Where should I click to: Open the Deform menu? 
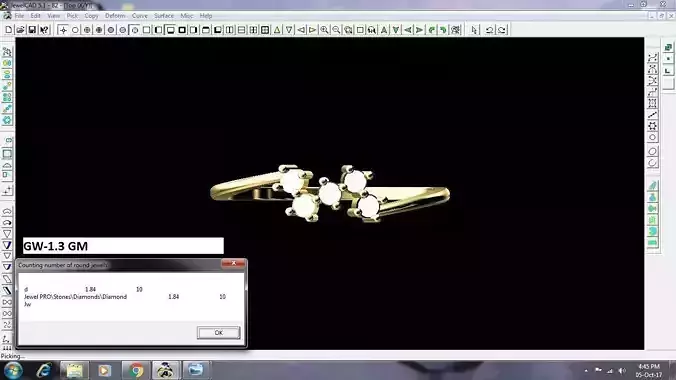click(115, 16)
